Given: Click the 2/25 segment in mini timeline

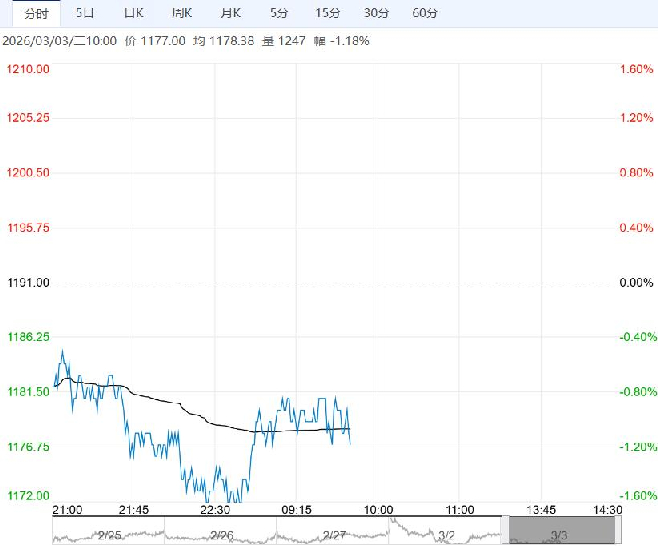Looking at the screenshot, I should [108, 535].
